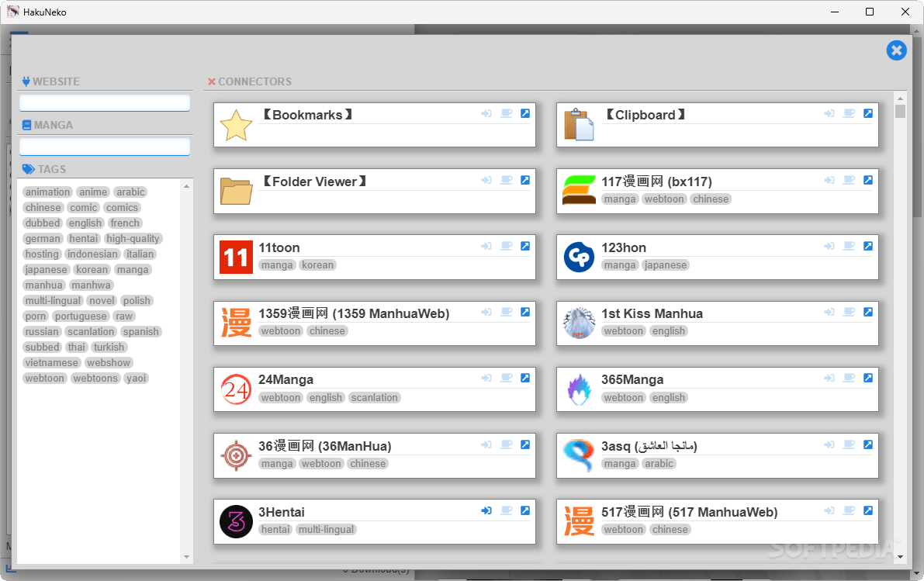924x581 pixels.
Task: Filter by the anime tag
Action: [x=93, y=192]
